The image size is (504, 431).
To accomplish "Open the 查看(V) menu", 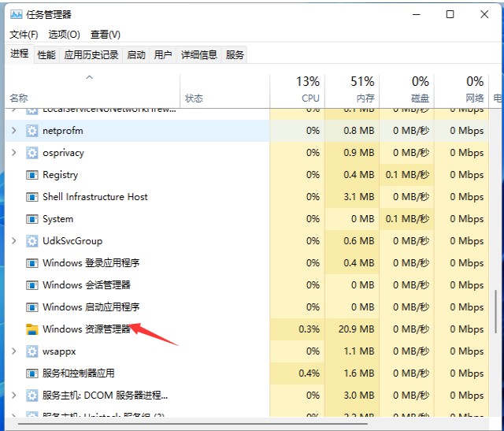I will [106, 35].
